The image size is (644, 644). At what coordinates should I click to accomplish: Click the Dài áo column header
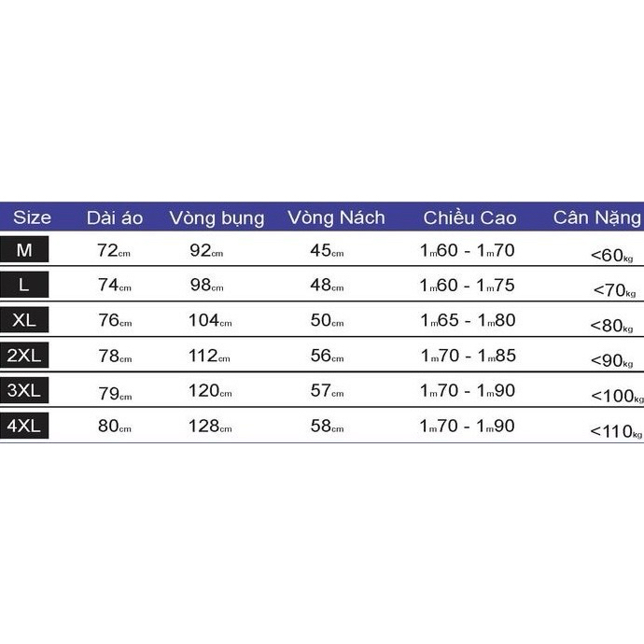pos(115,217)
